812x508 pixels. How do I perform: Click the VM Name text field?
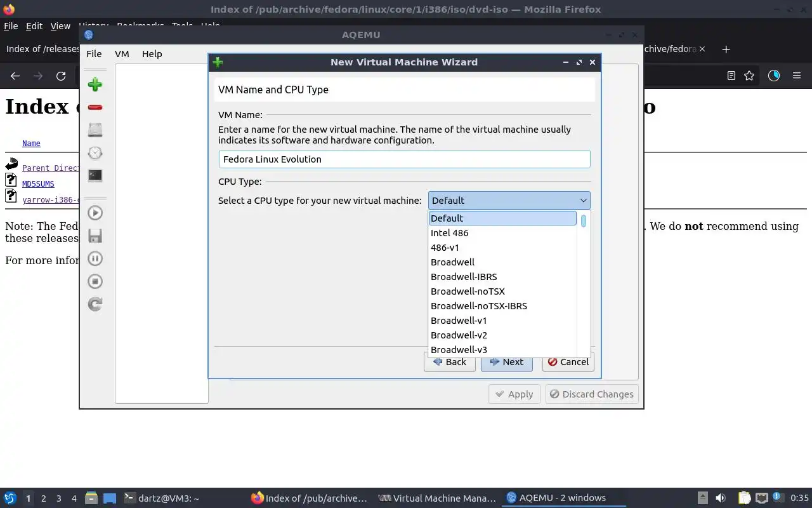point(405,159)
